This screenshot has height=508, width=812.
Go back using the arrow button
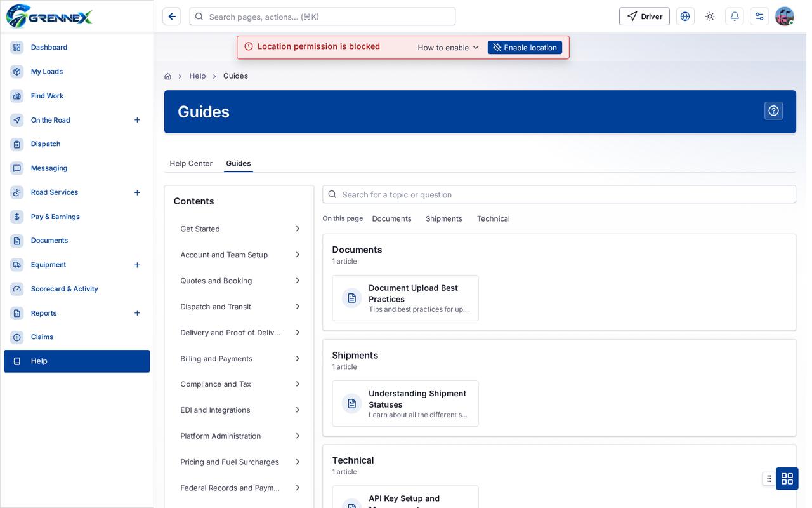(x=172, y=17)
